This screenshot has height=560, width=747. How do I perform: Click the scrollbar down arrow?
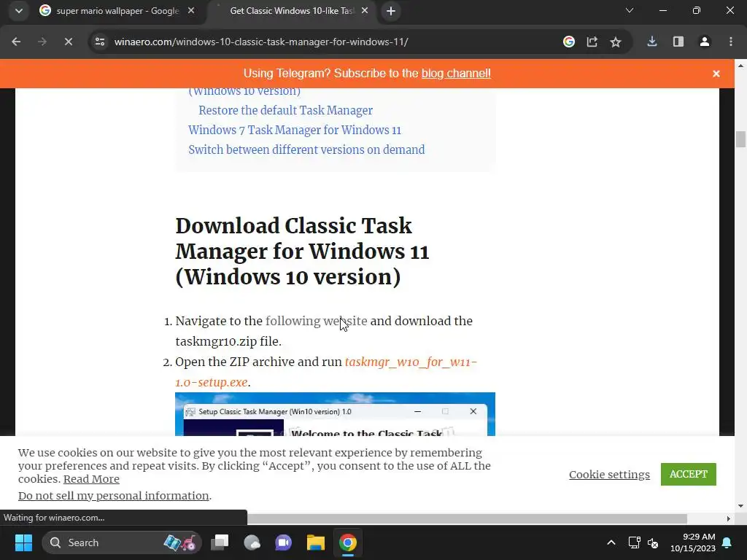click(740, 506)
